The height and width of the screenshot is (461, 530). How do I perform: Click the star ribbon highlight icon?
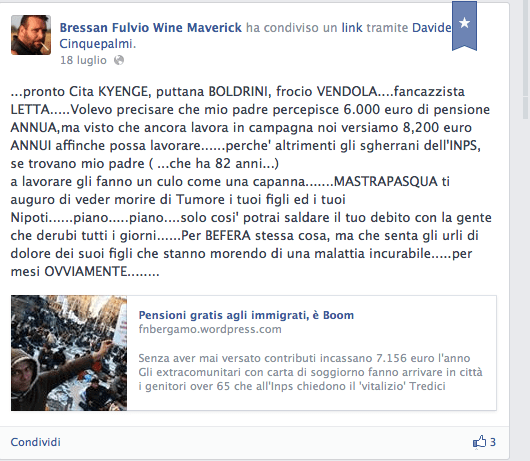tap(464, 26)
